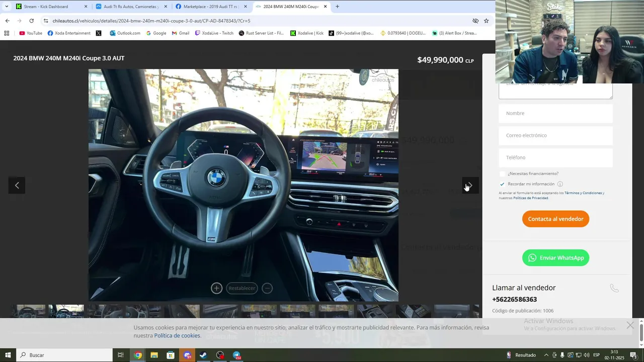The height and width of the screenshot is (362, 644).
Task: Open XodaLive - Twitch bookmark
Action: (214, 33)
